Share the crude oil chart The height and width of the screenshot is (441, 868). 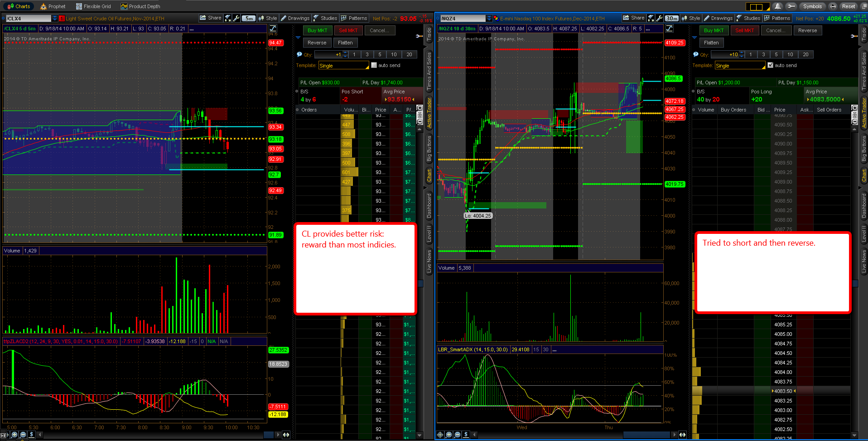coord(211,18)
